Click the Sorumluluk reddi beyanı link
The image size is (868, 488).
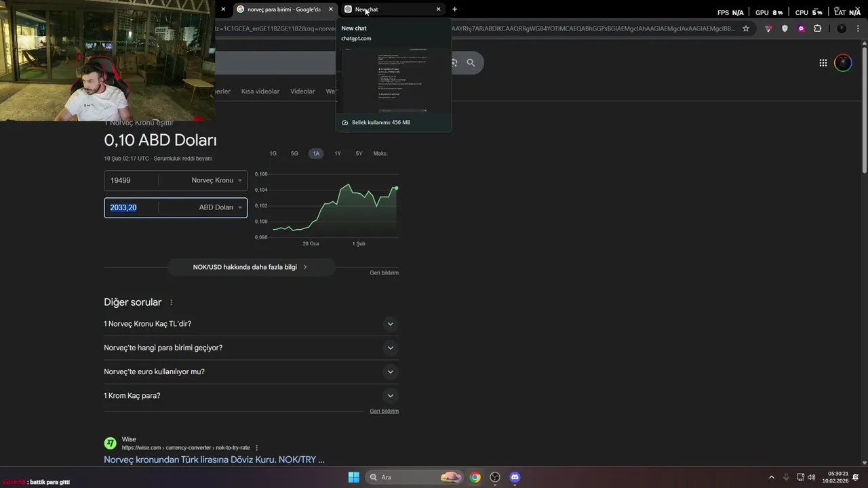pos(183,159)
